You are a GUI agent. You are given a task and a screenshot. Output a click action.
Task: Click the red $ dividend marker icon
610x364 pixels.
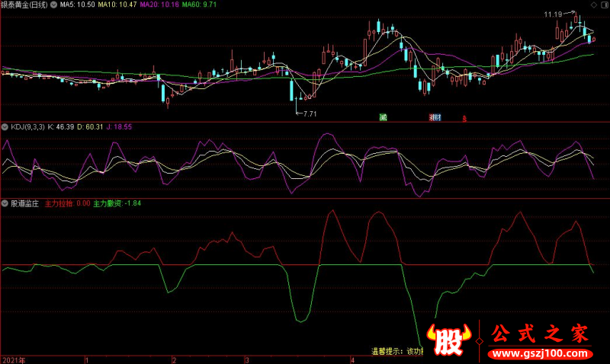coord(464,119)
